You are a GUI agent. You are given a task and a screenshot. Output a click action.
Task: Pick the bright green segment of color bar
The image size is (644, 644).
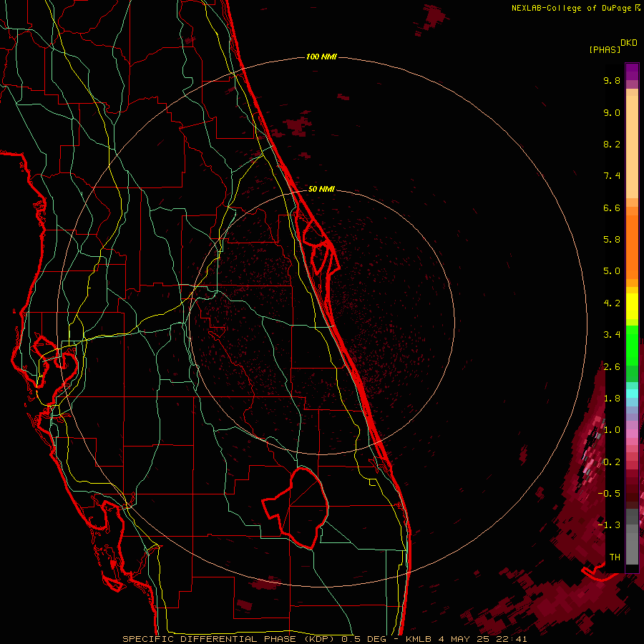tap(632, 345)
